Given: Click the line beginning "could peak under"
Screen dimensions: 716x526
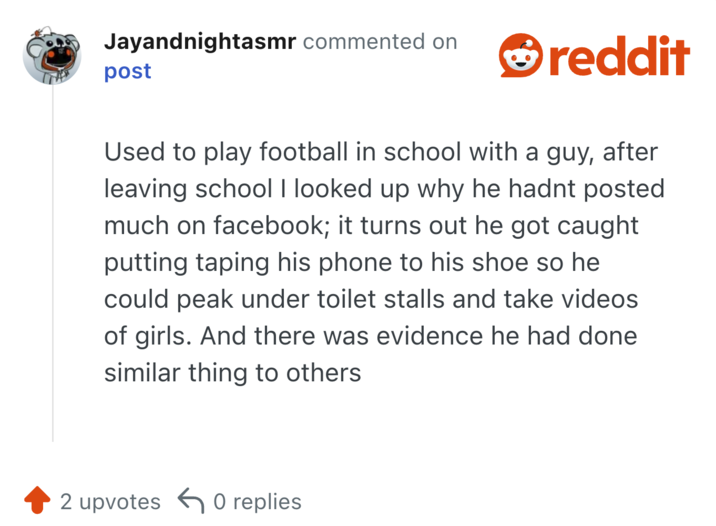Looking at the screenshot, I should (371, 299).
